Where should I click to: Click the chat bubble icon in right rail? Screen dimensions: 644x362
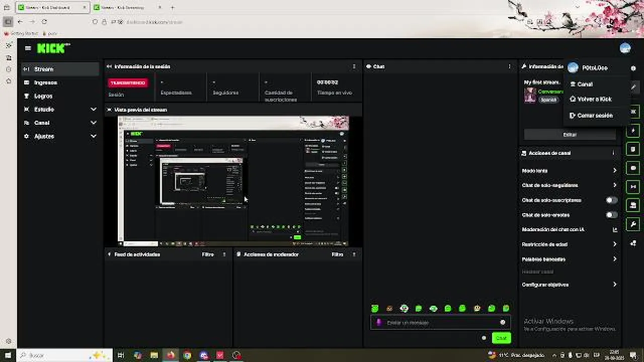pyautogui.click(x=633, y=168)
